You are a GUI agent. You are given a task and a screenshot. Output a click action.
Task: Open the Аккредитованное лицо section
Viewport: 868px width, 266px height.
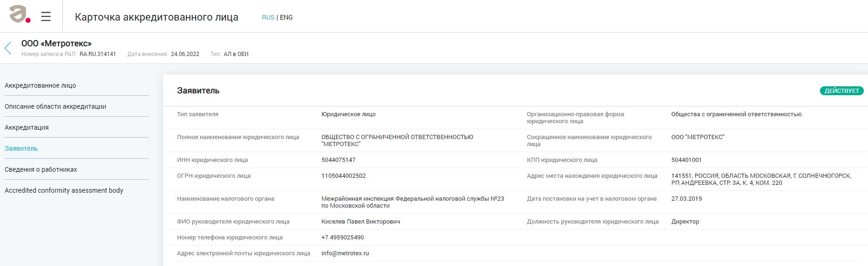point(40,85)
